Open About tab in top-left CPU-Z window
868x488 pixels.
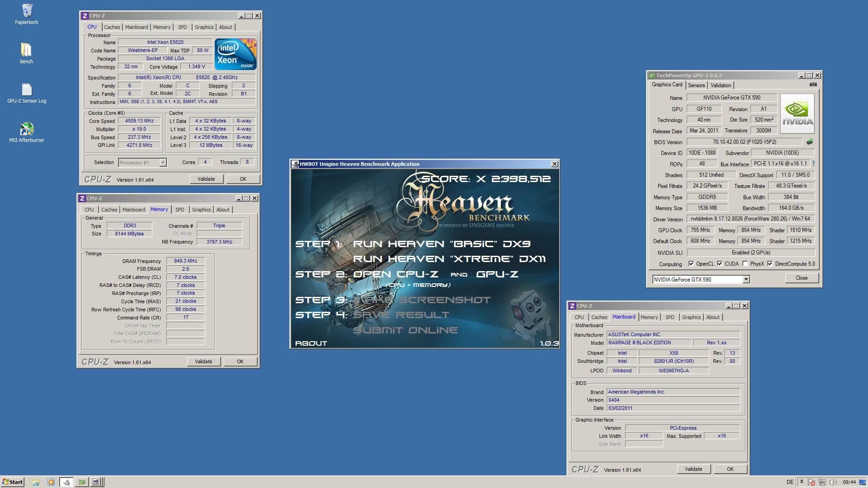point(225,27)
